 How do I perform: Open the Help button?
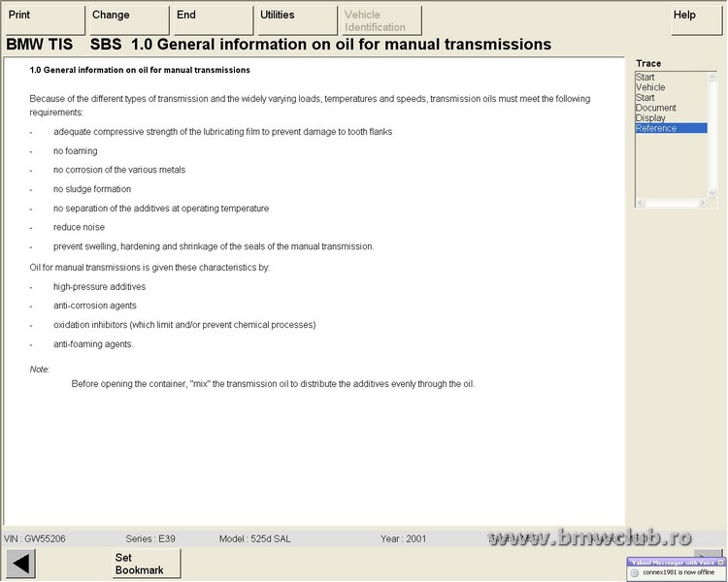click(x=696, y=20)
